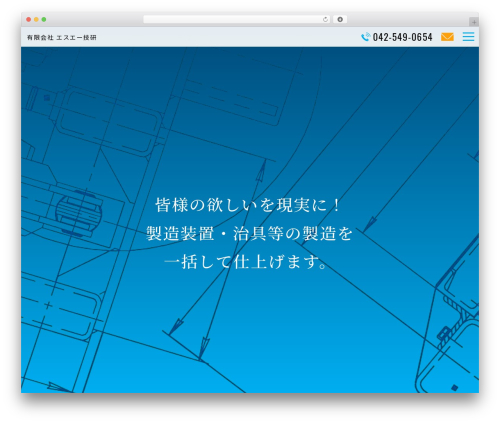Click the yellow minimize window dot
Image resolution: width=500 pixels, height=423 pixels.
36,19
